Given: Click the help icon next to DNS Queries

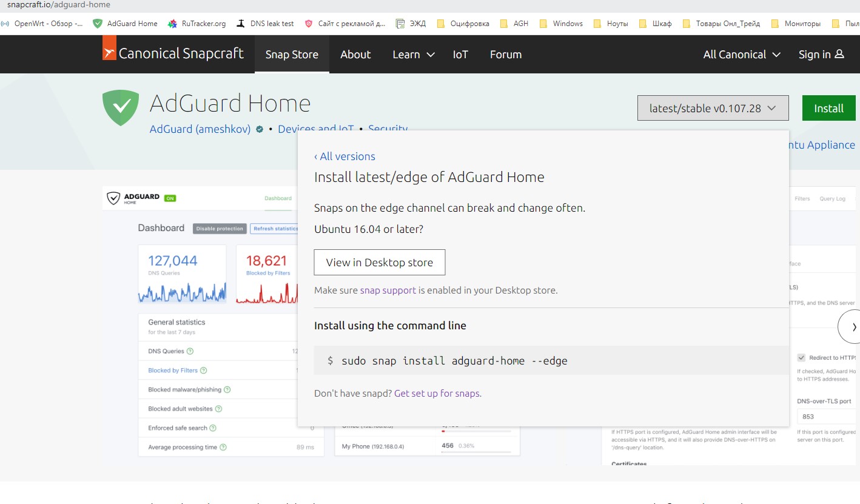Looking at the screenshot, I should pyautogui.click(x=190, y=351).
